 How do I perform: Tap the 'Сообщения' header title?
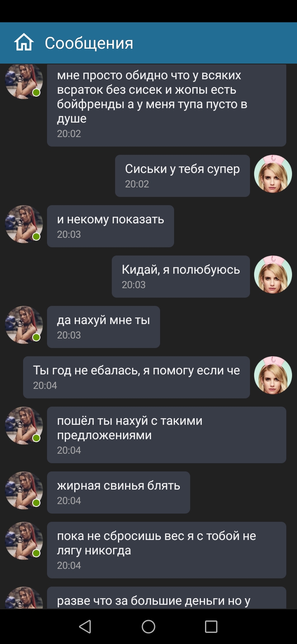click(89, 43)
